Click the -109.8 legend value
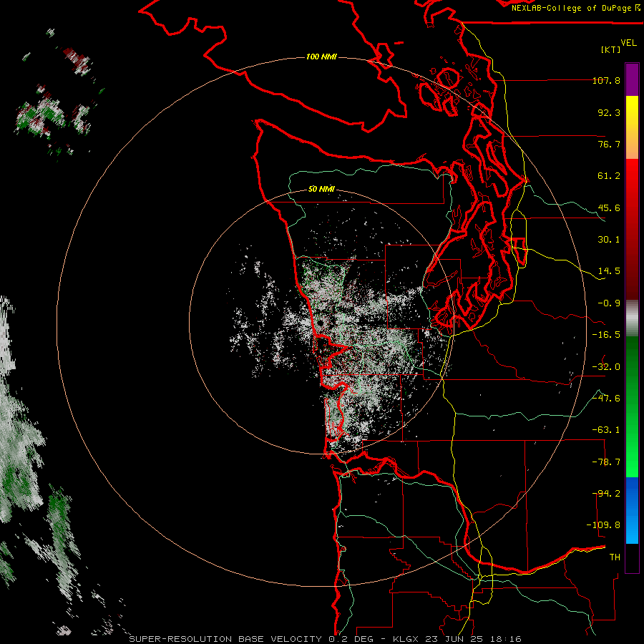 click(x=603, y=525)
